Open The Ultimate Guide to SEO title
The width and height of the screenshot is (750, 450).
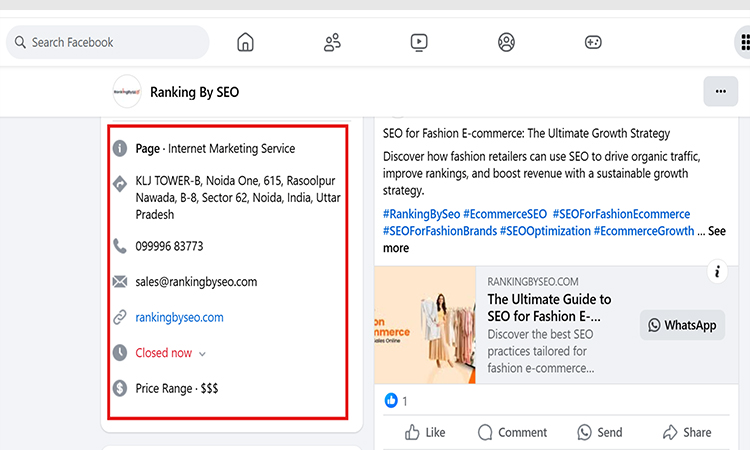[x=549, y=307]
